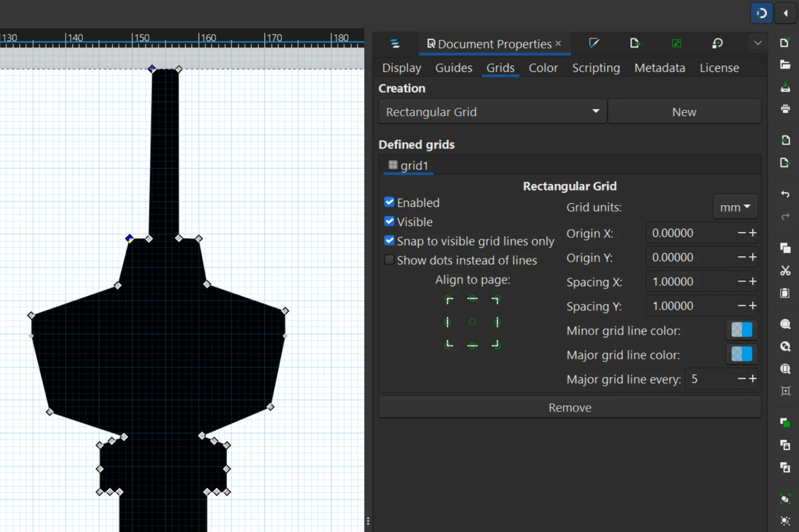Viewport: 799px width, 532px height.
Task: Click the Remove grid button
Action: 569,407
